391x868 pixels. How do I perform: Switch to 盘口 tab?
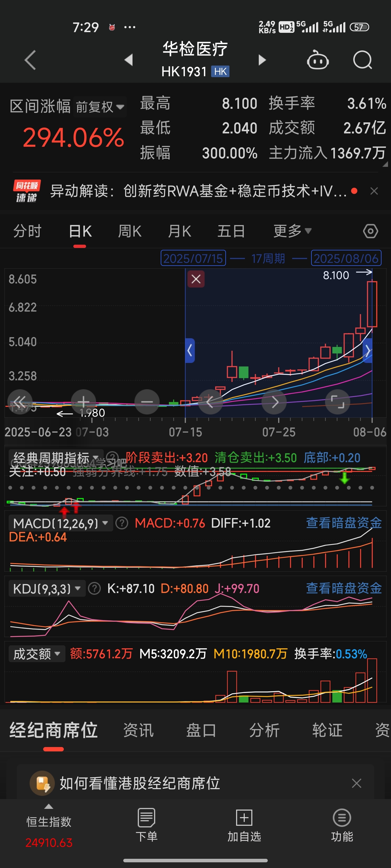(201, 730)
